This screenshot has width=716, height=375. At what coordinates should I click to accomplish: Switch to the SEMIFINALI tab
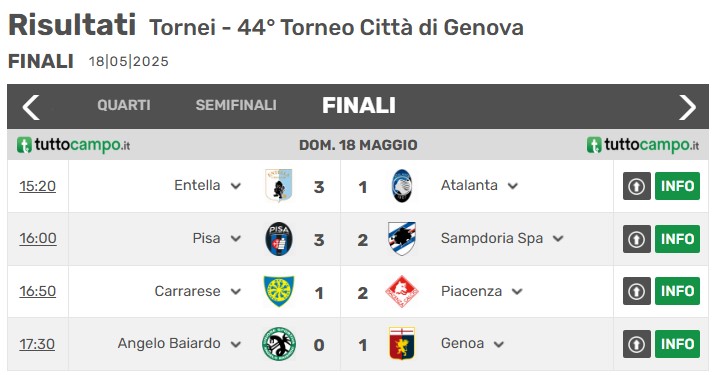(x=236, y=105)
